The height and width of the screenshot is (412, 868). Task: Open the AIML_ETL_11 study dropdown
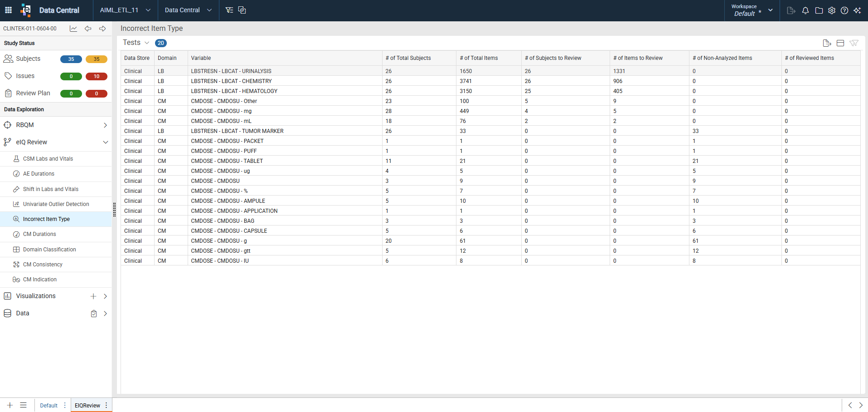(126, 10)
